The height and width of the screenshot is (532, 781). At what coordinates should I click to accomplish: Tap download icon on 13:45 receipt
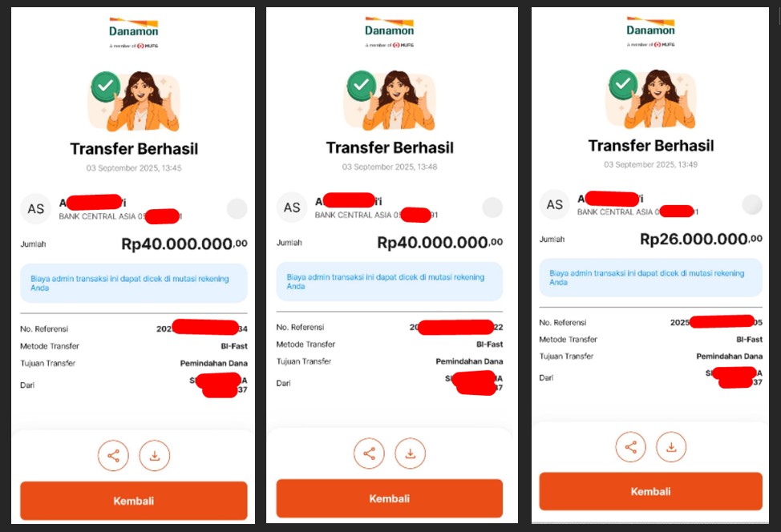click(155, 455)
